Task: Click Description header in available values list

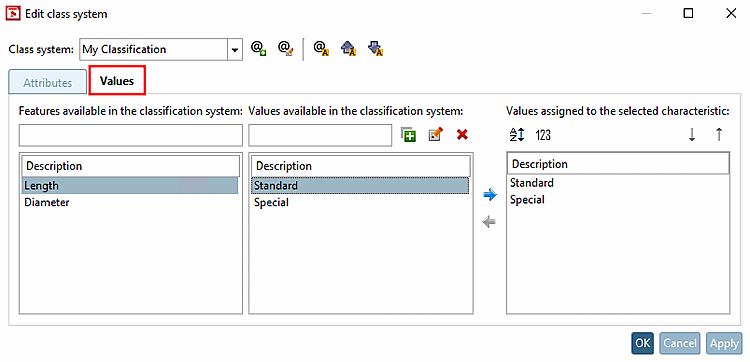Action: 361,166
